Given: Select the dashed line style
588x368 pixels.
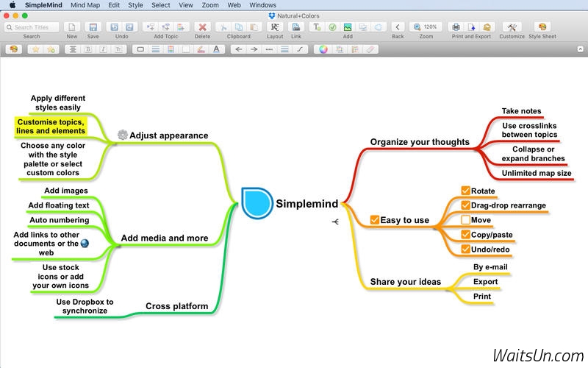Looking at the screenshot, I should [x=269, y=49].
